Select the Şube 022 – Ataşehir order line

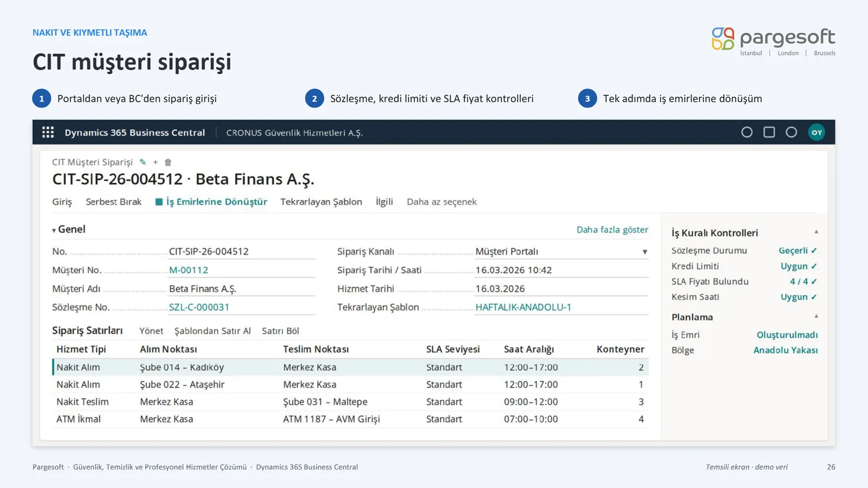coord(350,384)
